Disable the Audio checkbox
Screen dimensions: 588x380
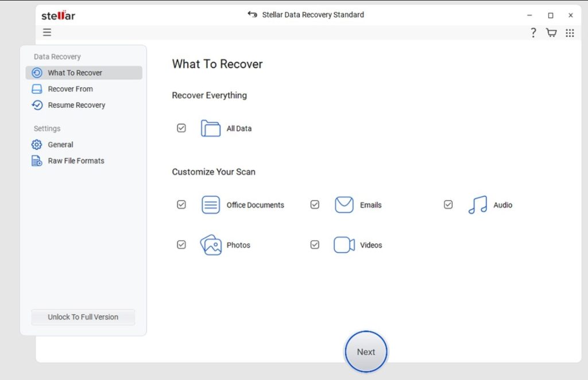point(448,205)
